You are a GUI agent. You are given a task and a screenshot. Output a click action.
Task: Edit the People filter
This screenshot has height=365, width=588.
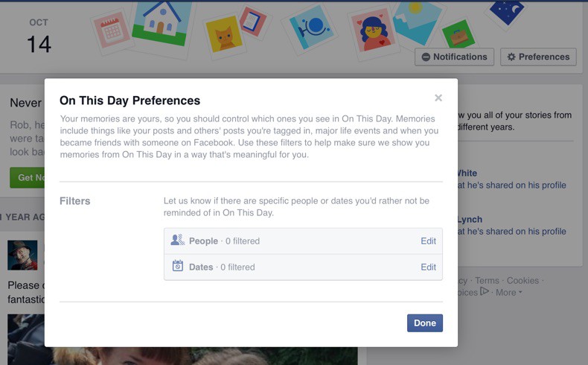coord(428,241)
